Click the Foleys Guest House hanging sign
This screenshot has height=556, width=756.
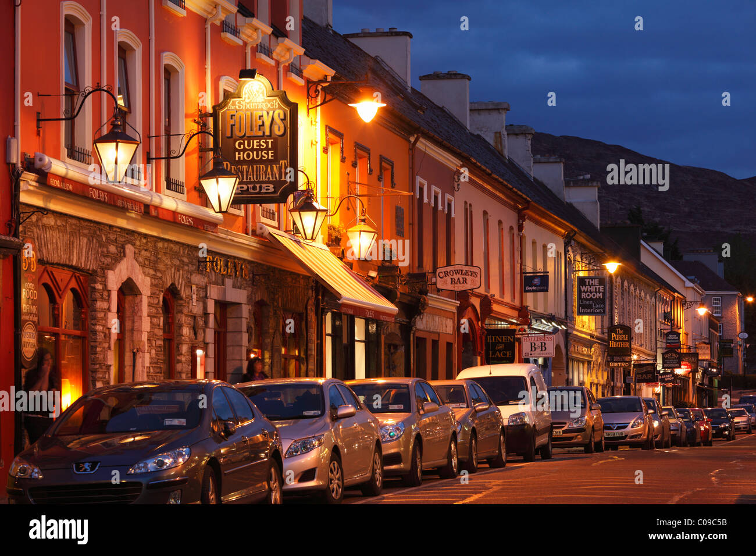(255, 140)
